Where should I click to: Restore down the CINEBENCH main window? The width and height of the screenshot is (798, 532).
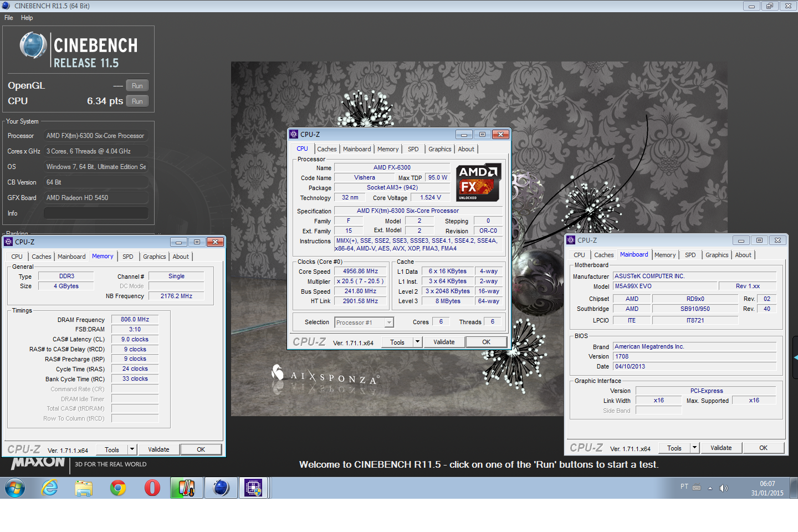[x=770, y=6]
